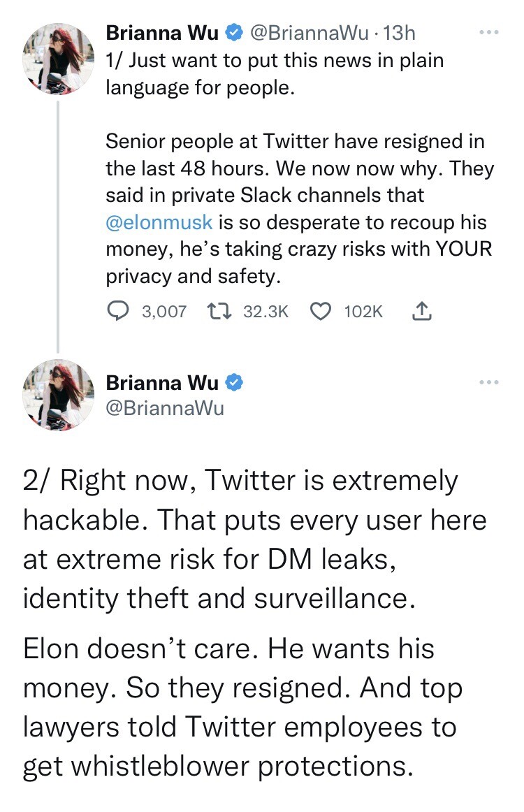
Task: View the 3,007 replies count
Action: (x=164, y=311)
